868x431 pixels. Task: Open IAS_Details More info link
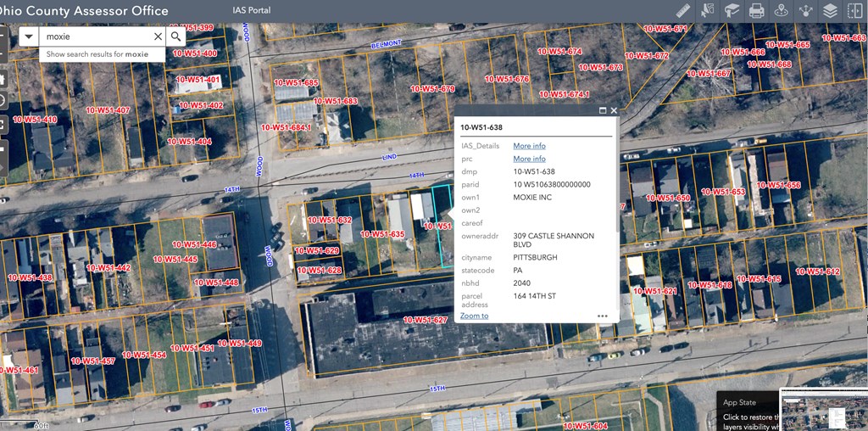[x=529, y=146]
